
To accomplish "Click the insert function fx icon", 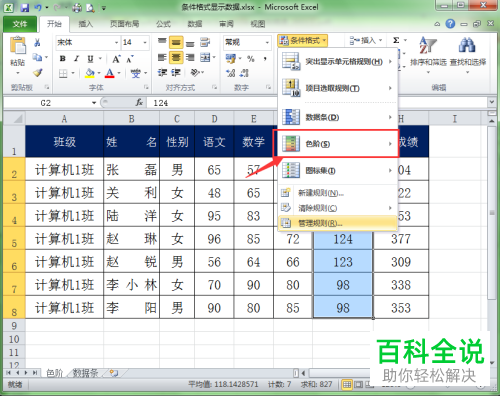I will [139, 103].
